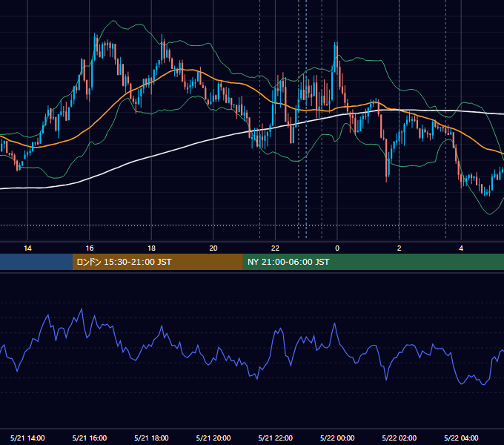The width and height of the screenshot is (504, 445).
Task: Click the 18 hour label on the chart axis
Action: 151,248
